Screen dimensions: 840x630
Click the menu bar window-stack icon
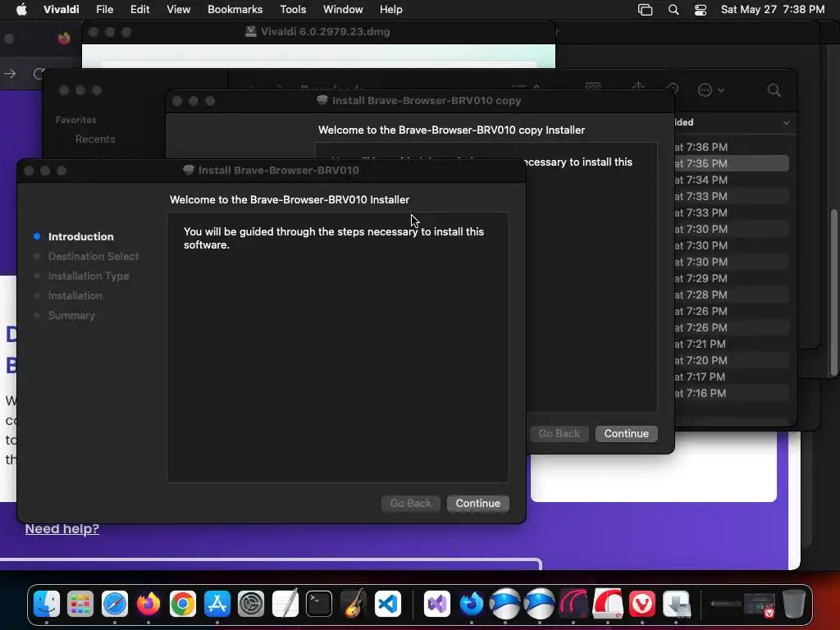(x=645, y=10)
